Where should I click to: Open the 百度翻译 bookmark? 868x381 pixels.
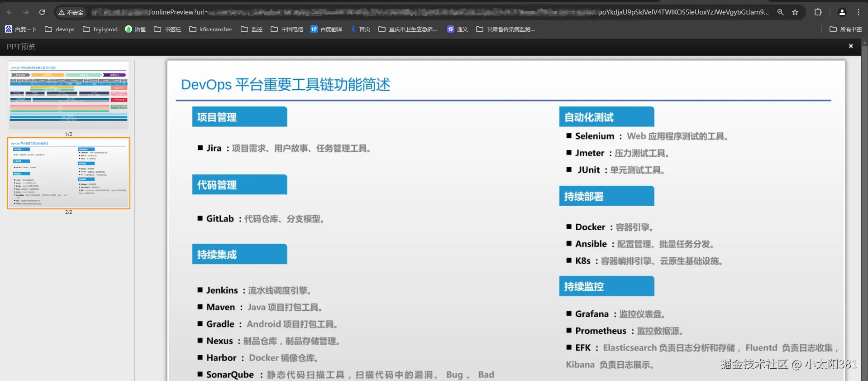tap(326, 29)
